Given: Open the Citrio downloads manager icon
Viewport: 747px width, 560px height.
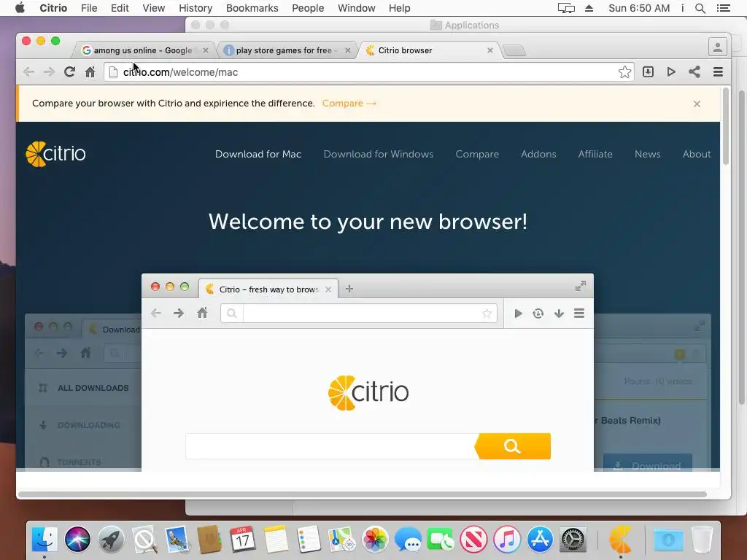Looking at the screenshot, I should tap(648, 72).
